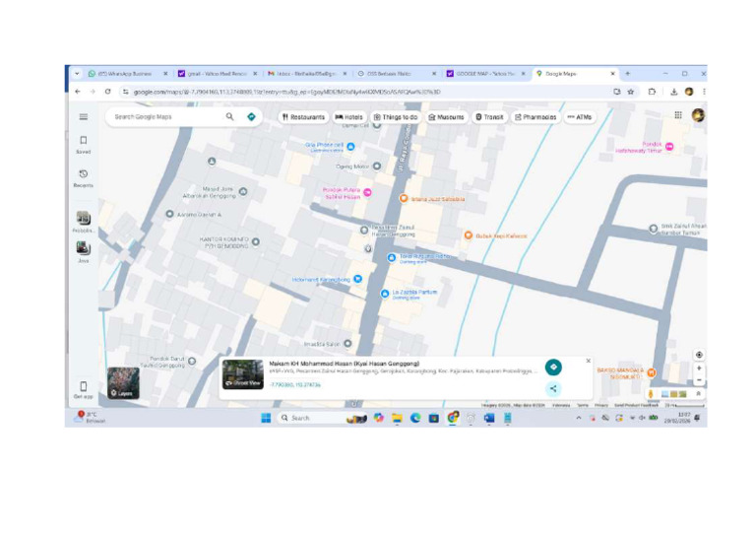Switch to the OSS Berbasis Risiko tab
This screenshot has height=535, width=756.
(x=397, y=74)
